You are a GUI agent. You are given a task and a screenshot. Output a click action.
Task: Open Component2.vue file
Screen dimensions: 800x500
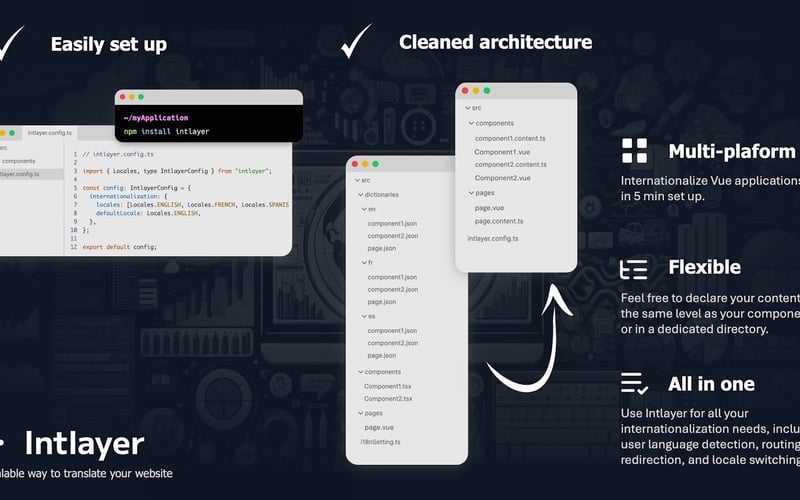click(x=503, y=178)
